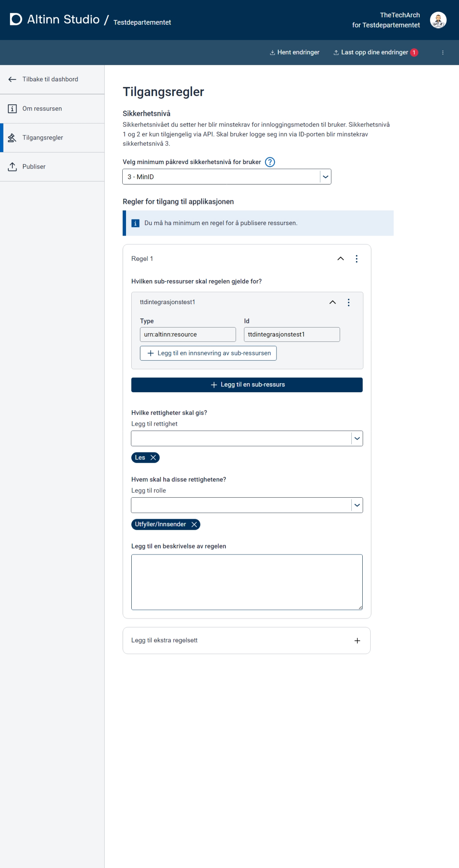This screenshot has width=459, height=868.
Task: Expand the Legg til rettighet dropdown
Action: (x=357, y=439)
